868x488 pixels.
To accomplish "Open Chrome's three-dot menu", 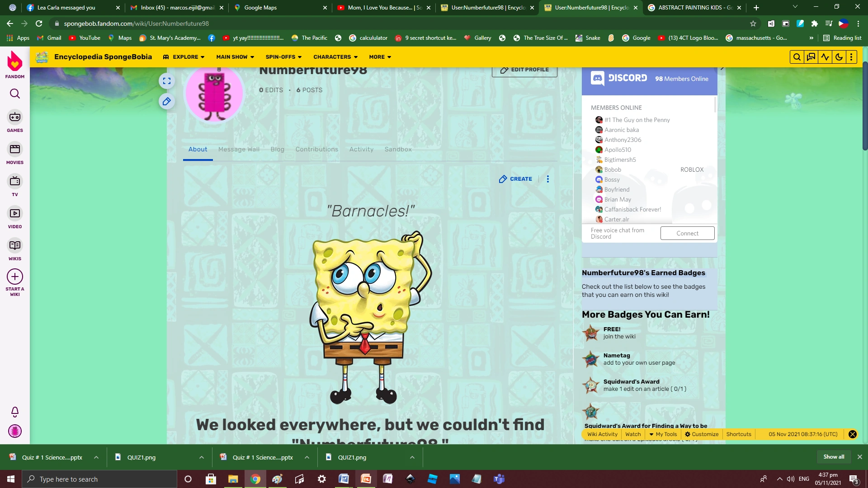I will pos(858,23).
